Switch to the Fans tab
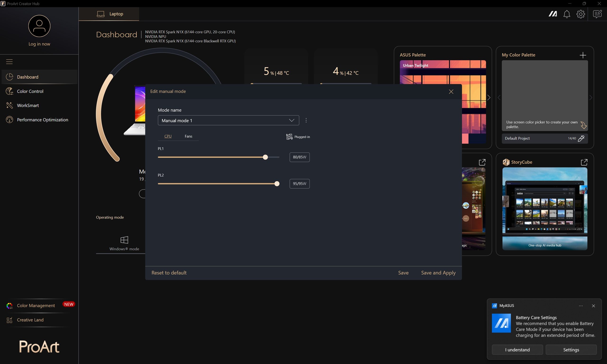The height and width of the screenshot is (364, 607). pos(189,136)
